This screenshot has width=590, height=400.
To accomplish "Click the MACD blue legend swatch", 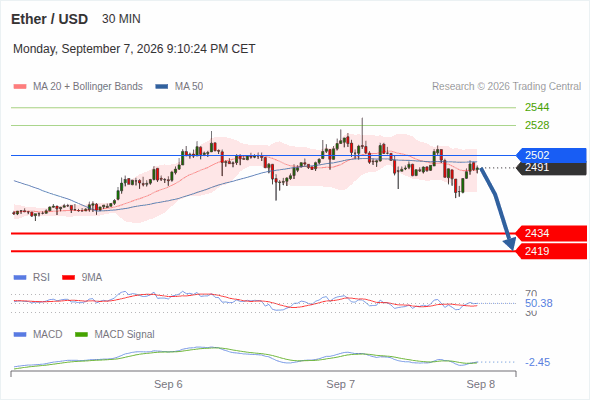I will [x=20, y=335].
